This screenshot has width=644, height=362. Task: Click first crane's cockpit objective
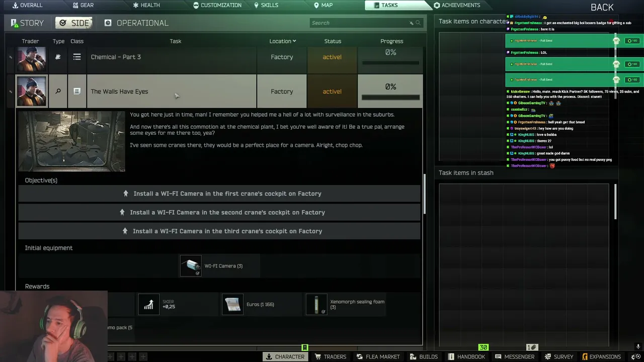(x=219, y=194)
